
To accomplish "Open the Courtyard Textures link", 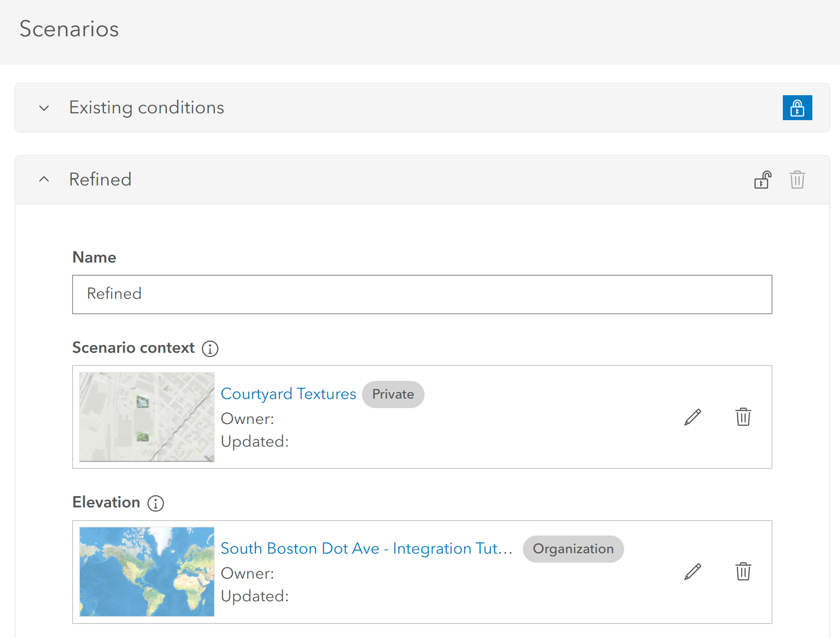I will [x=288, y=394].
